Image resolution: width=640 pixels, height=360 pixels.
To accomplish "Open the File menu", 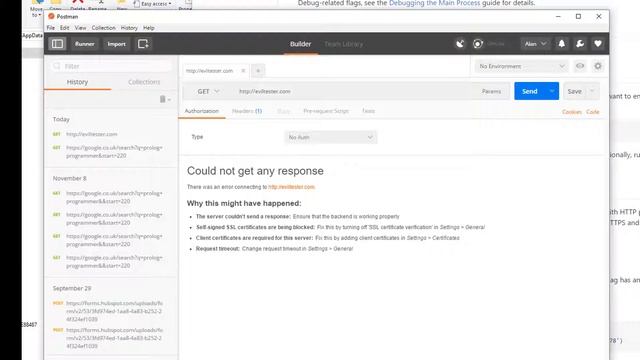I will (51, 28).
